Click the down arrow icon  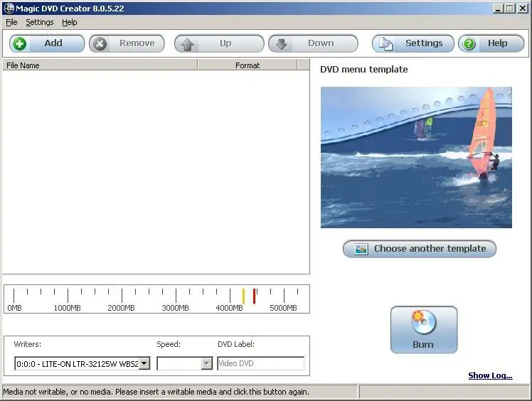281,44
